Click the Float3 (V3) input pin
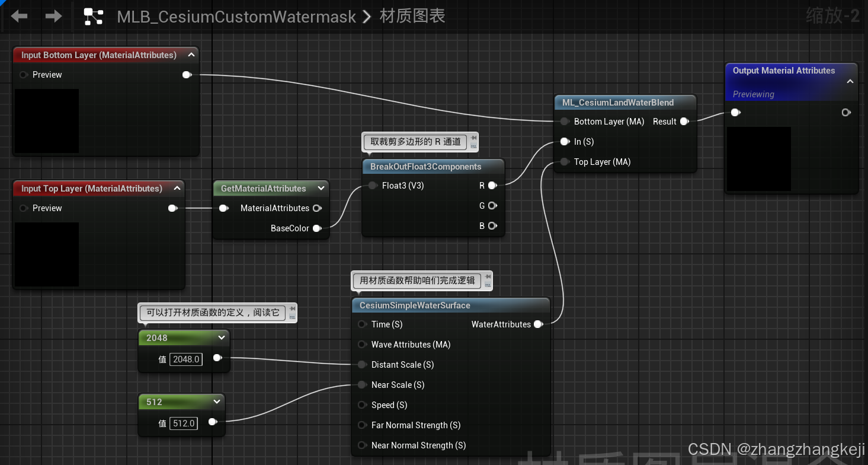Screen dimensions: 868x465 [372, 186]
